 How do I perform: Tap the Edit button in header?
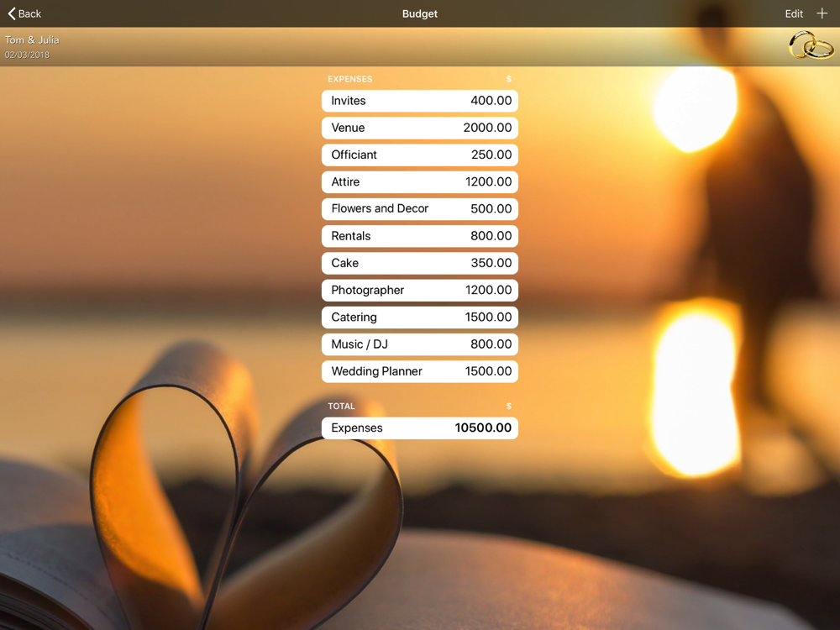(x=794, y=14)
